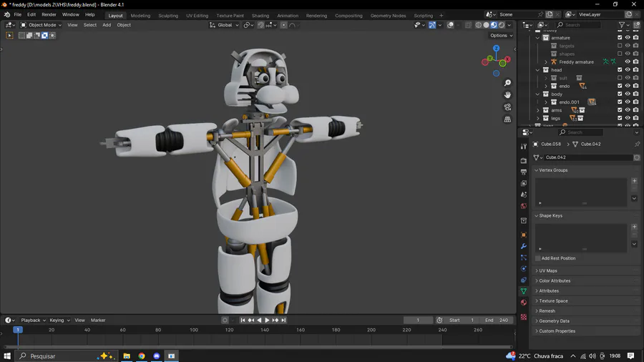Hide the head collection in viewport
Screen dimensions: 644x362
[628, 70]
